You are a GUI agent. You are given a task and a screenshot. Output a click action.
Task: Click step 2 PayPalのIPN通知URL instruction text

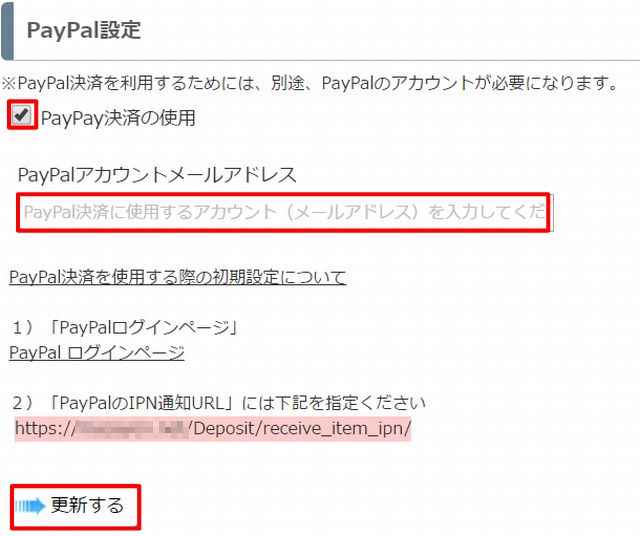point(219,403)
